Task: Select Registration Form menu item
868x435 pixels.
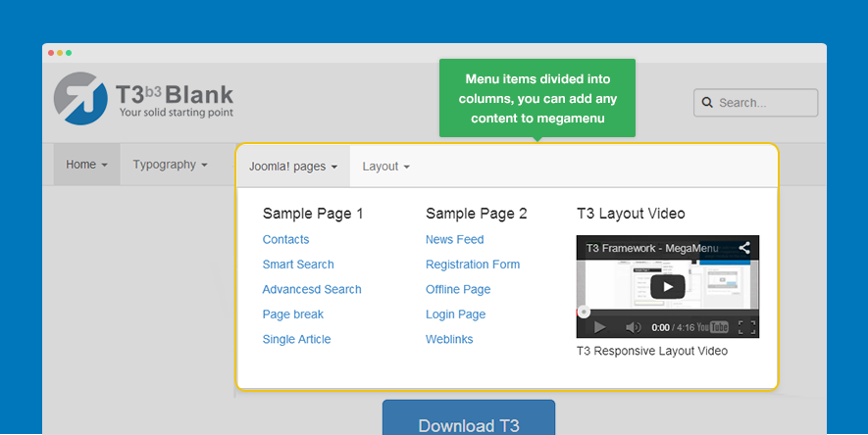Action: click(x=473, y=265)
